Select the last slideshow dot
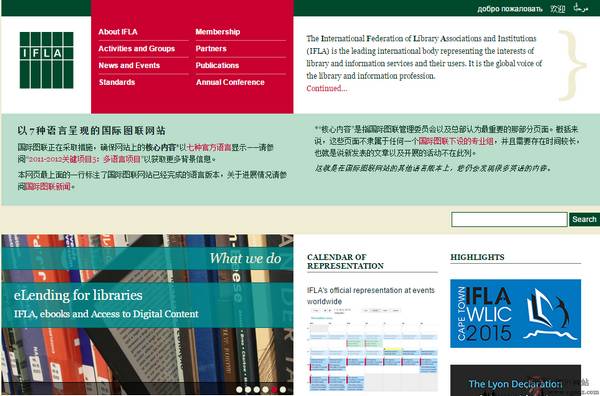This screenshot has width=600, height=396. point(283,389)
